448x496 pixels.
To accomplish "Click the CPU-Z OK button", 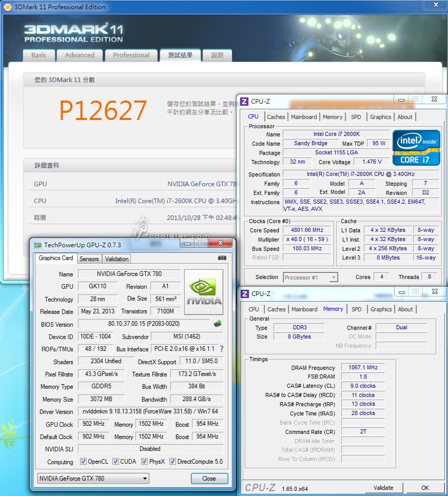I will 425,488.
